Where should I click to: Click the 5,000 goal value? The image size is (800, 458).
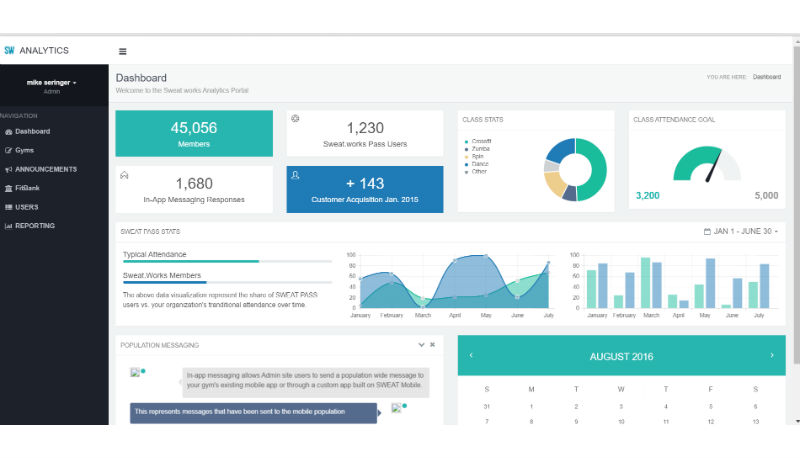click(x=766, y=196)
